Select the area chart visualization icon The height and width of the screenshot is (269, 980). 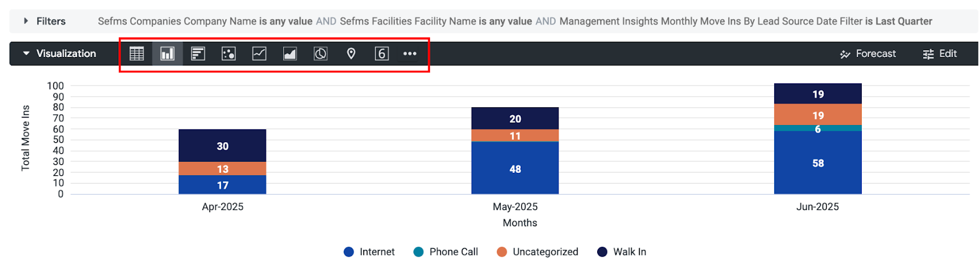(x=290, y=54)
